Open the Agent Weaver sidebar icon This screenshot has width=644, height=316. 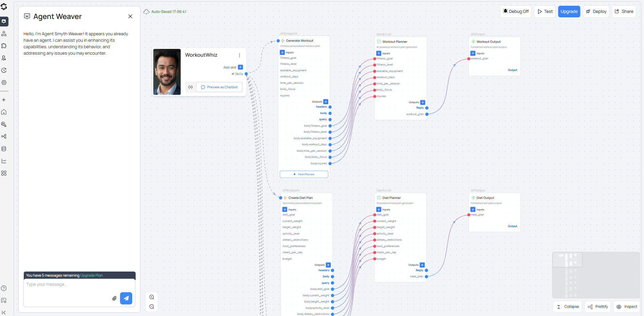[4, 21]
